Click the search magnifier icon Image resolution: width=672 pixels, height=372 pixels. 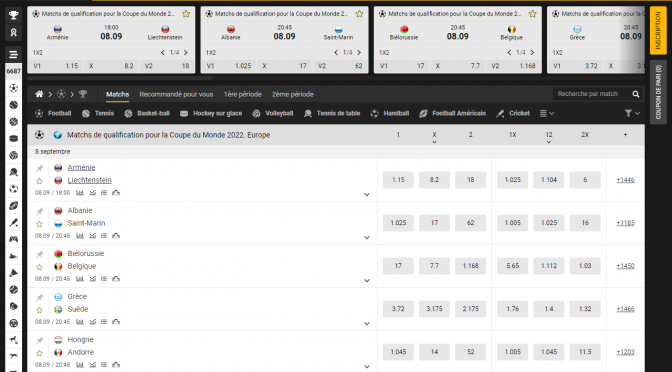pyautogui.click(x=636, y=94)
